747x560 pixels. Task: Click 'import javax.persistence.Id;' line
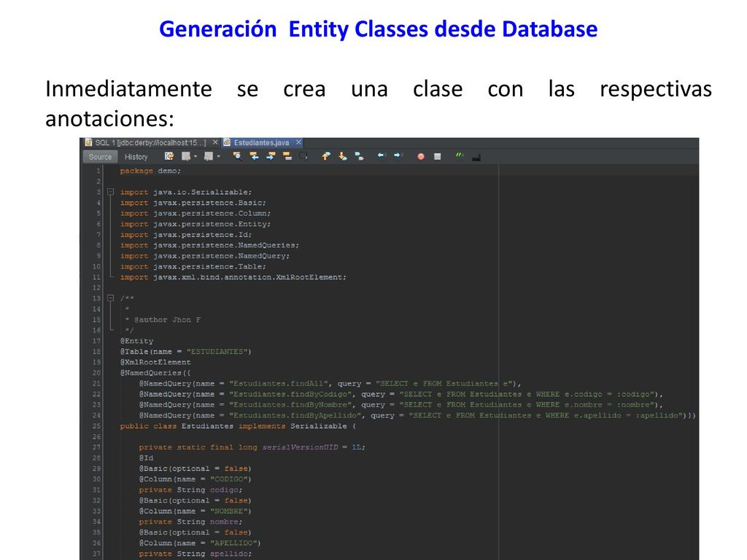coord(186,234)
